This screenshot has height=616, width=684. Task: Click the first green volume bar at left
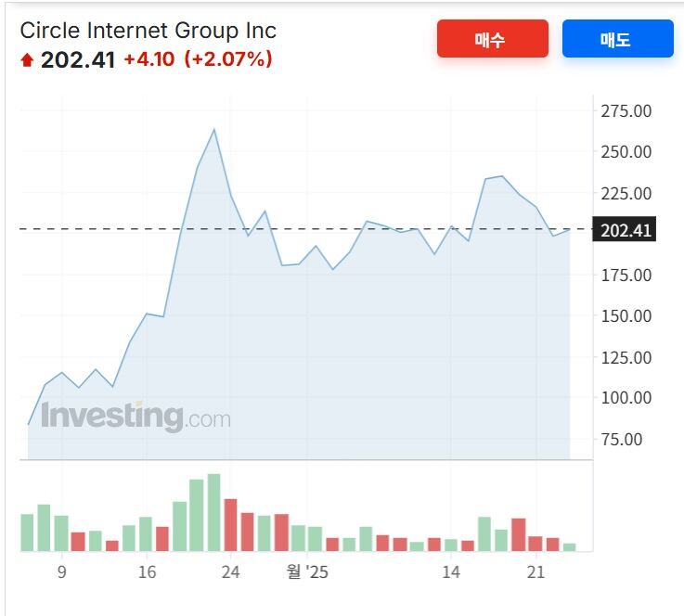[27, 533]
